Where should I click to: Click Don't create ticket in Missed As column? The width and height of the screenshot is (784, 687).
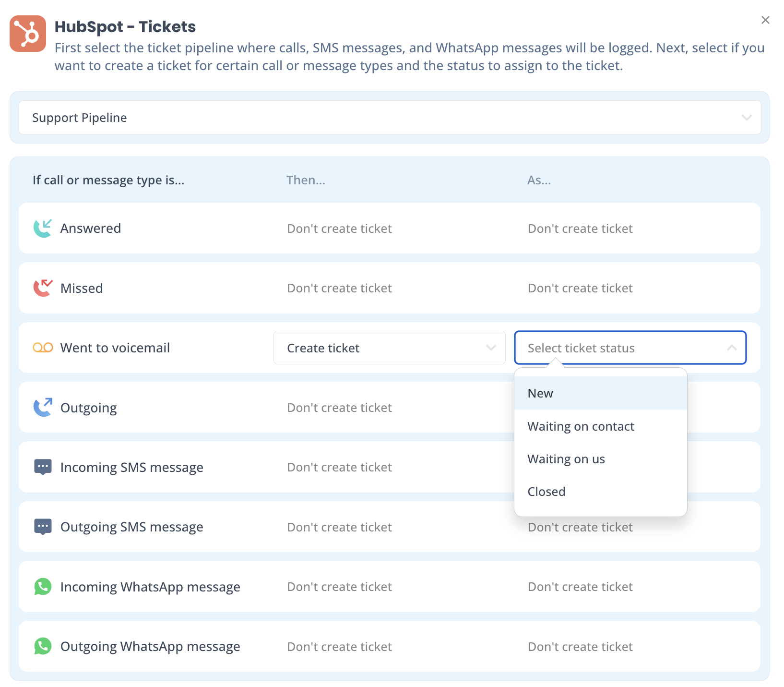click(580, 288)
